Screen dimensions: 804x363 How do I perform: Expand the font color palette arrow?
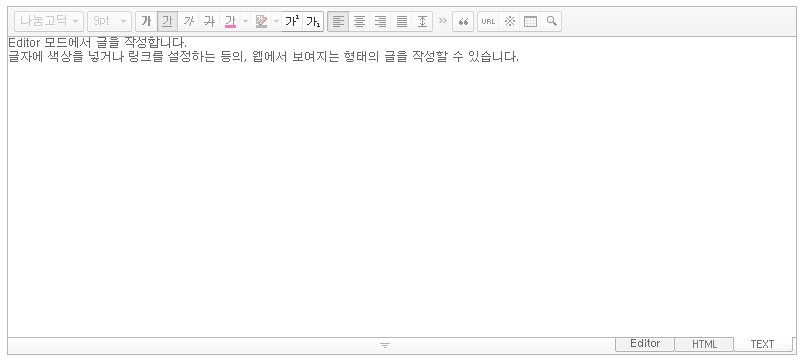[x=245, y=22]
